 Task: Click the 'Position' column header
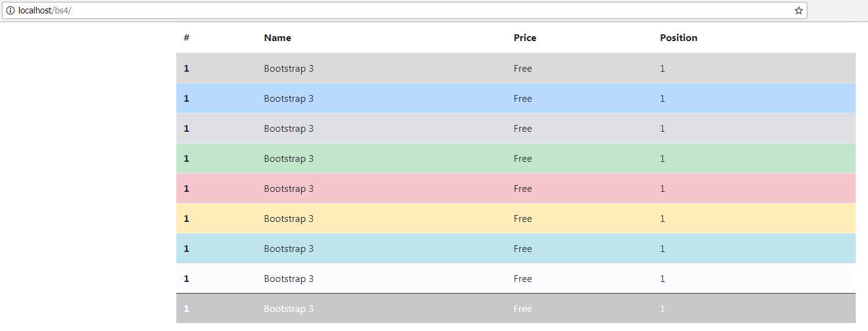(678, 38)
